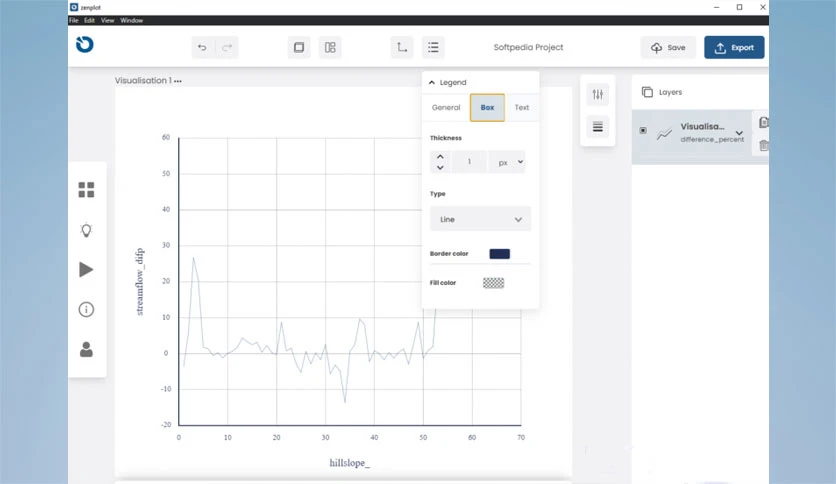836x484 pixels.
Task: Open the dashboard grid icon in sidebar
Action: coord(86,190)
